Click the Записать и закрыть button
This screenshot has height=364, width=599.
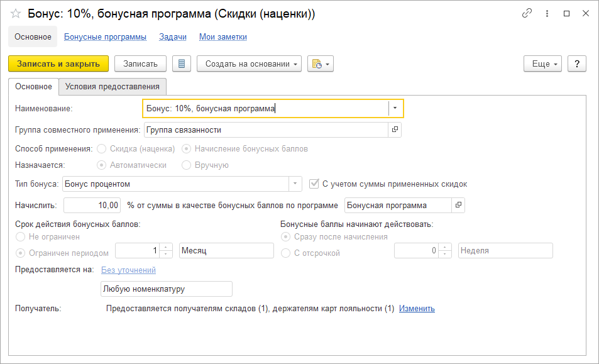pos(57,63)
